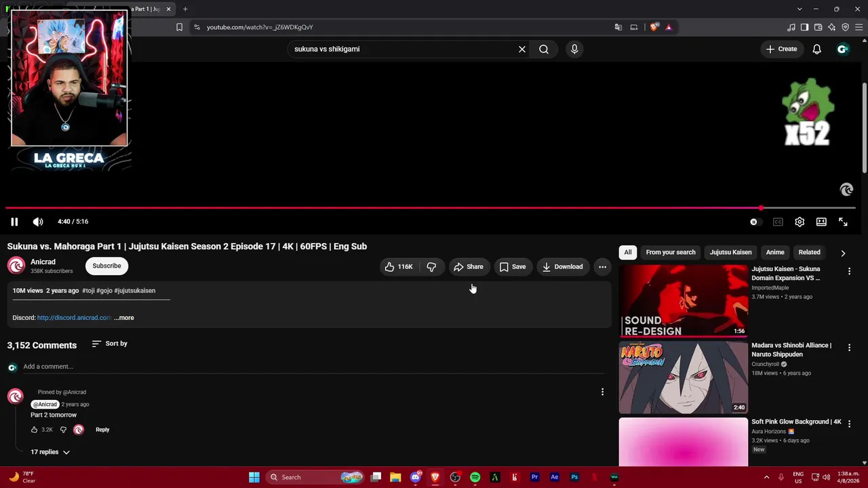Toggle the browser sidebar panel
This screenshot has width=868, height=488.
coord(805,27)
